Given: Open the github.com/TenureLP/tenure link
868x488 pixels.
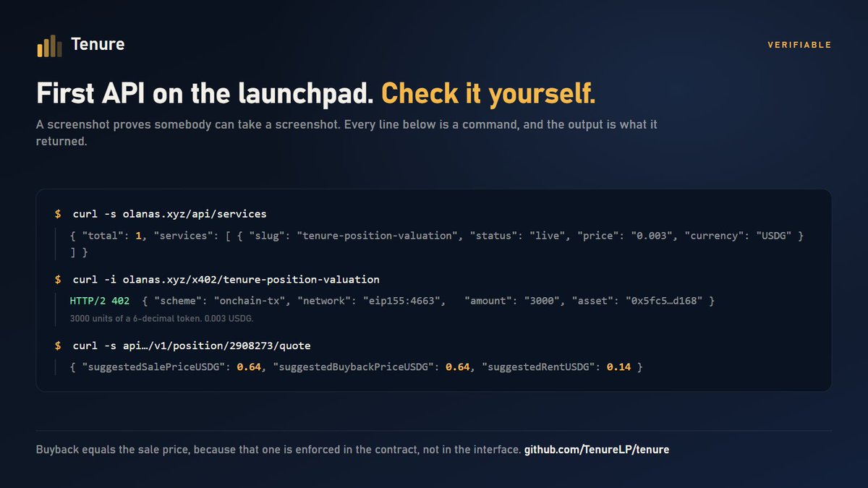Looking at the screenshot, I should 597,450.
